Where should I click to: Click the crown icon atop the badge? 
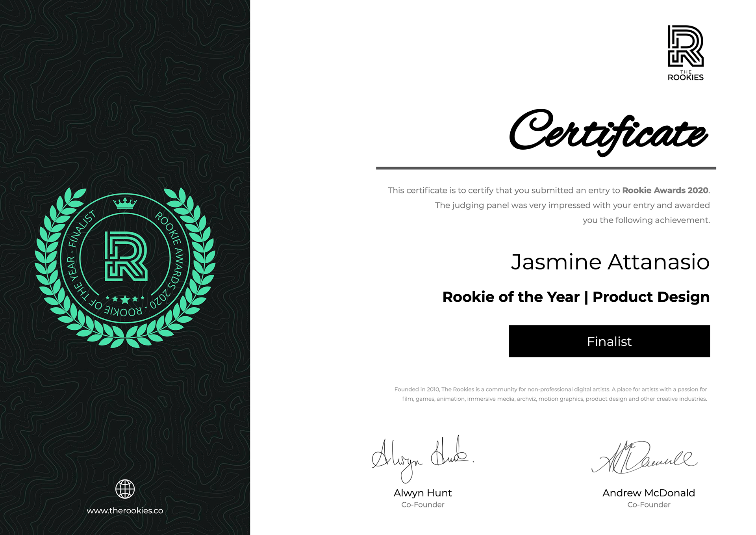[125, 203]
